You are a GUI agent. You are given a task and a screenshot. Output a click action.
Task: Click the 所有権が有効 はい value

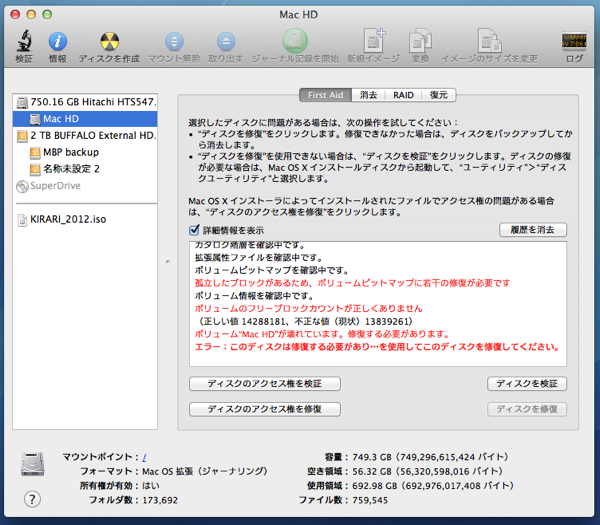pos(151,486)
